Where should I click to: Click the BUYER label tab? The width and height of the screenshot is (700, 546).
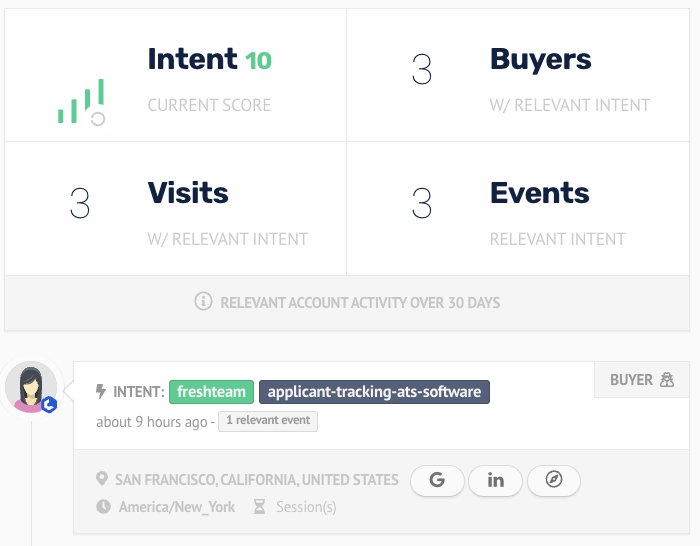(x=642, y=379)
